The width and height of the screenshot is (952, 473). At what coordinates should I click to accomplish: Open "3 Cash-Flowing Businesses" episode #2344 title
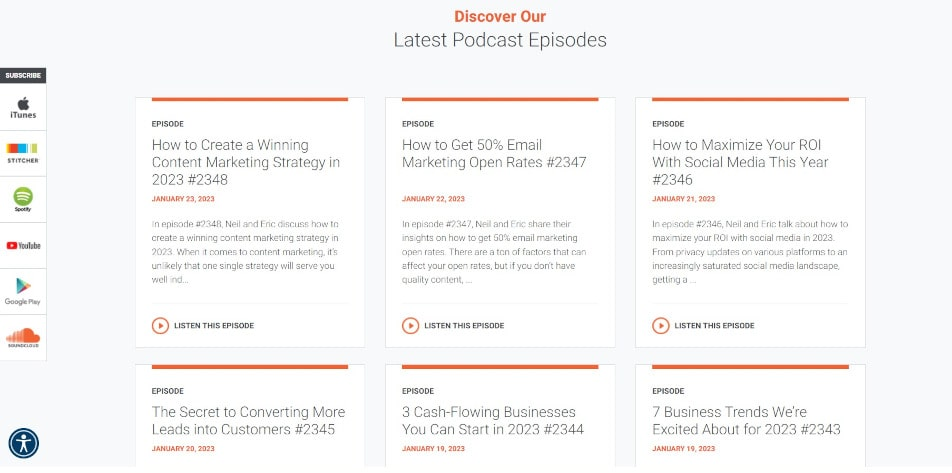[x=492, y=421]
